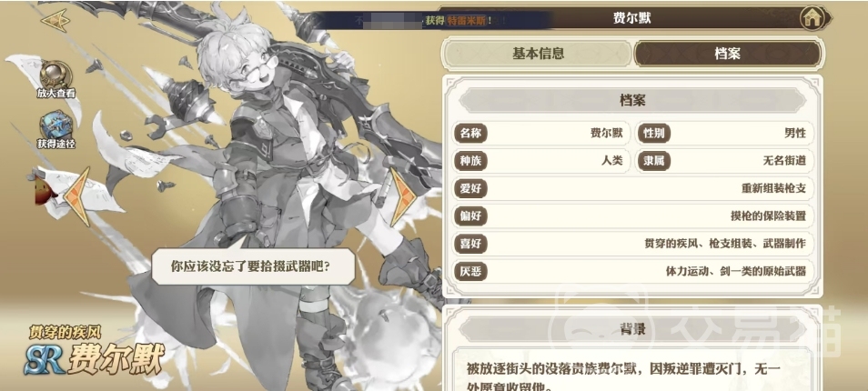Show previous character with left orange arrow

[78, 196]
